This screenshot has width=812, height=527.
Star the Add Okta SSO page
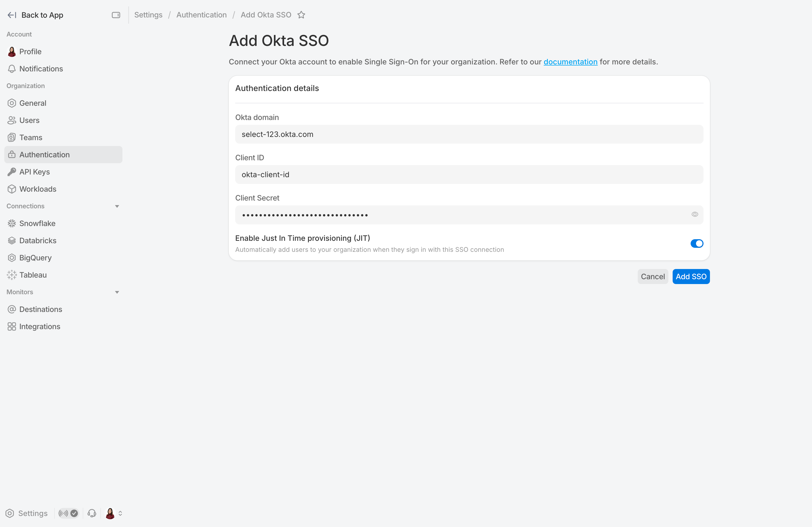pyautogui.click(x=301, y=15)
